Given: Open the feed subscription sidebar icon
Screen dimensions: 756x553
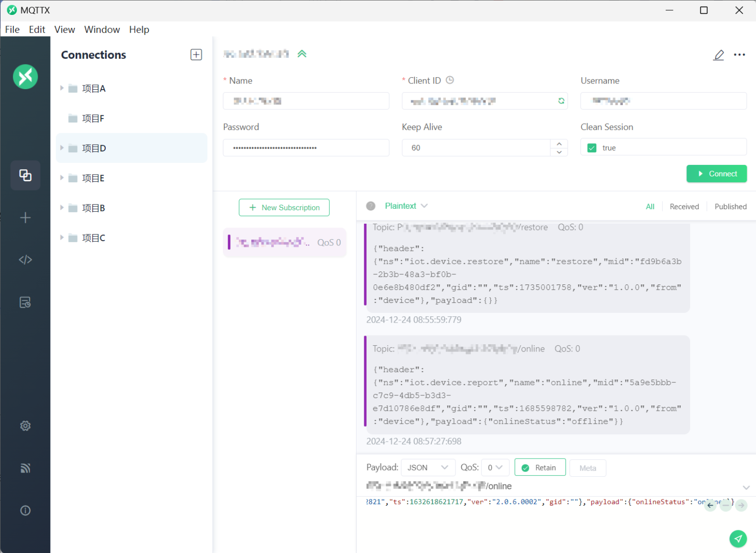Looking at the screenshot, I should 26,468.
